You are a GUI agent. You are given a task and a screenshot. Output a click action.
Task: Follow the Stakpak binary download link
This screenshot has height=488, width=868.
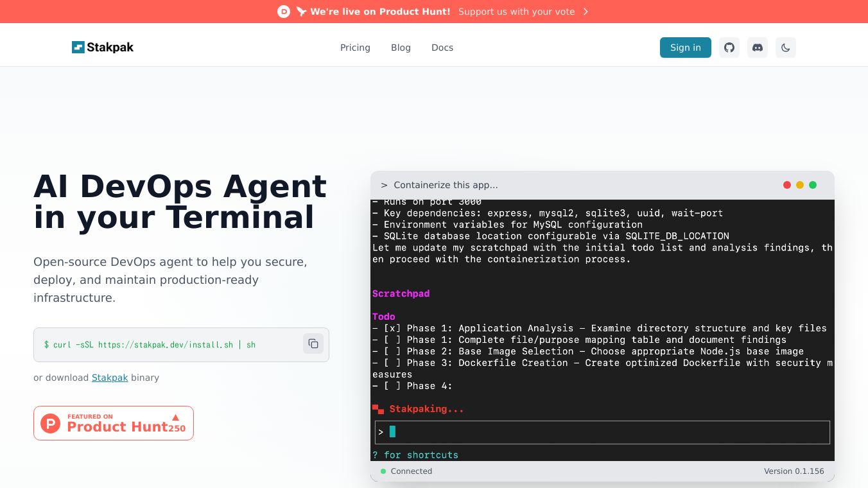click(110, 378)
